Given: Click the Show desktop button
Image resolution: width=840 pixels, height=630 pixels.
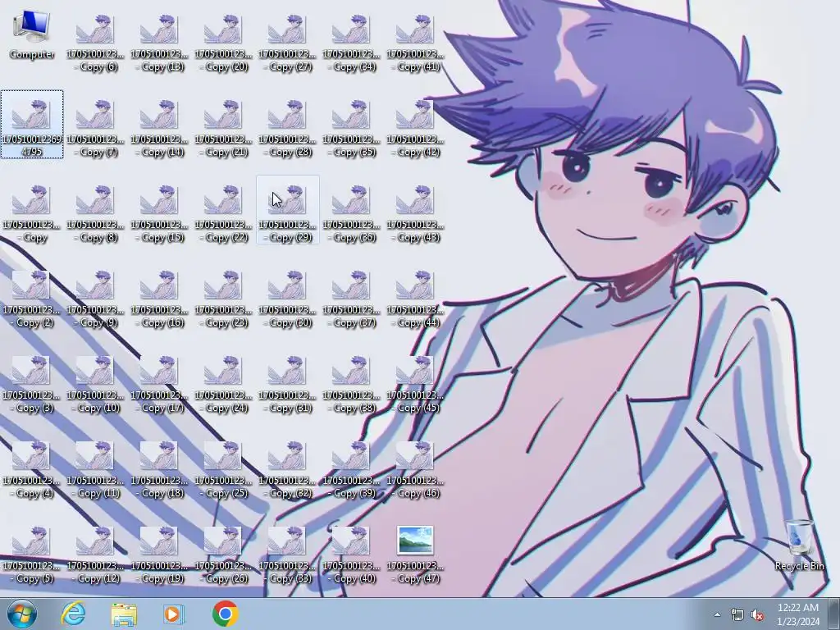Looking at the screenshot, I should pos(834,614).
